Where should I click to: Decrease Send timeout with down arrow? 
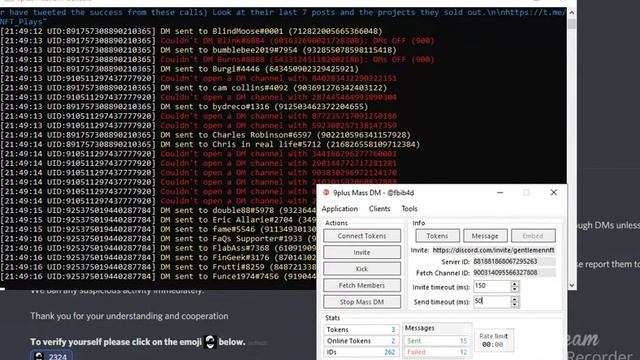pyautogui.click(x=515, y=304)
